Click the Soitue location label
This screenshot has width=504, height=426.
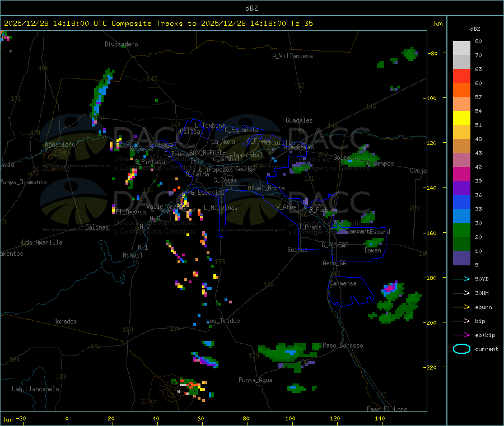[297, 250]
